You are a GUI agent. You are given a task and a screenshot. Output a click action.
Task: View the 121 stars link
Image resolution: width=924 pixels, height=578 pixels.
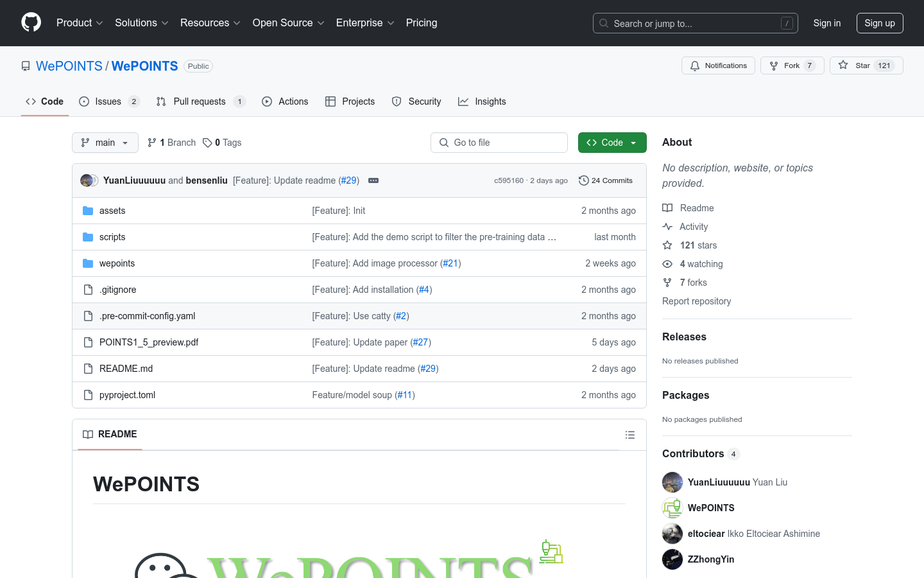[690, 245]
